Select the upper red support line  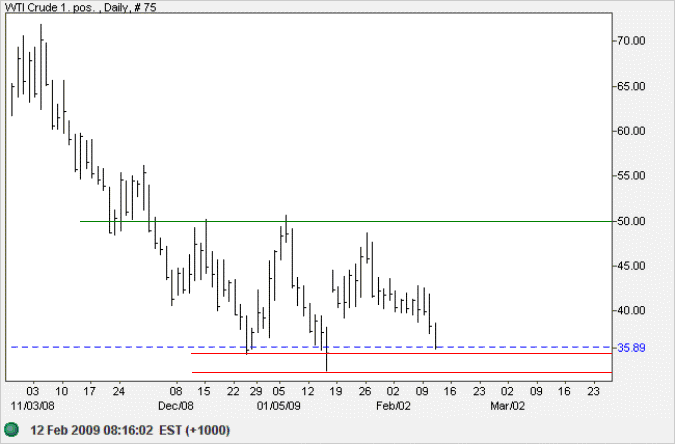[401, 354]
